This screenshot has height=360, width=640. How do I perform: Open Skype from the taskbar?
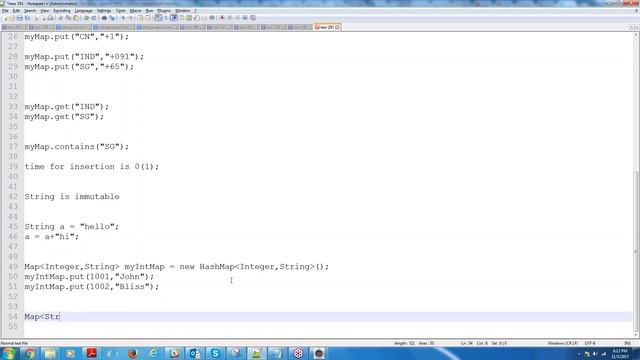[x=215, y=353]
